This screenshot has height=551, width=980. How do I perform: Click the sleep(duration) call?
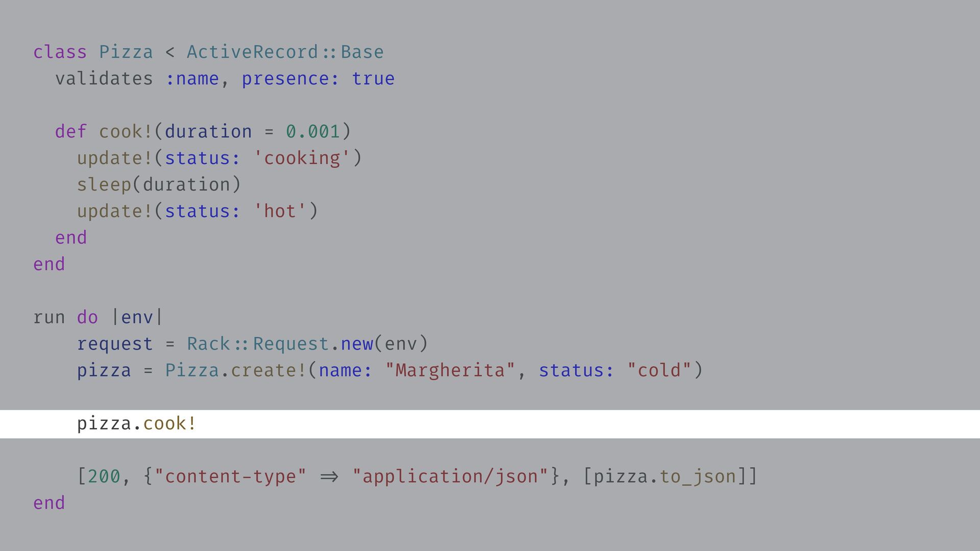(x=158, y=185)
